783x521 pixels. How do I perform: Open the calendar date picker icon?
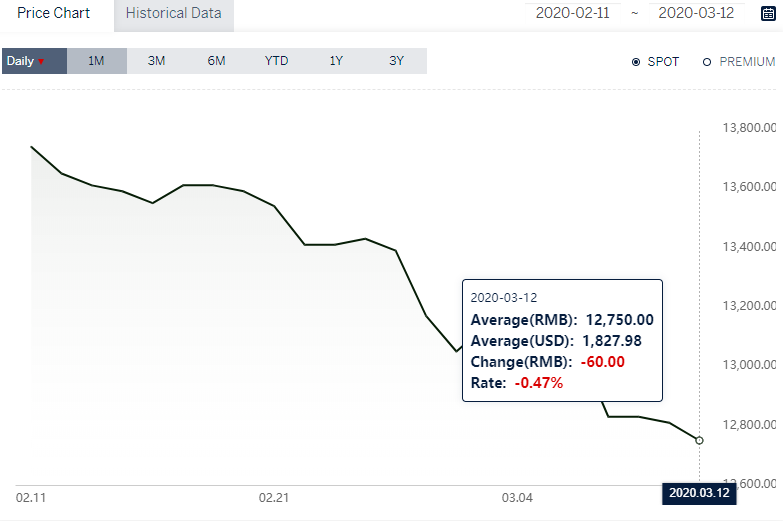(x=768, y=13)
